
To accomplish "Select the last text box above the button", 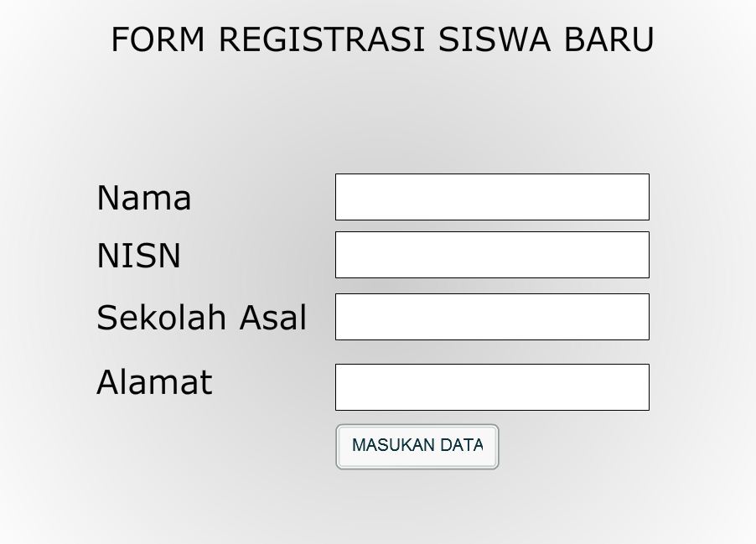I will coord(492,387).
